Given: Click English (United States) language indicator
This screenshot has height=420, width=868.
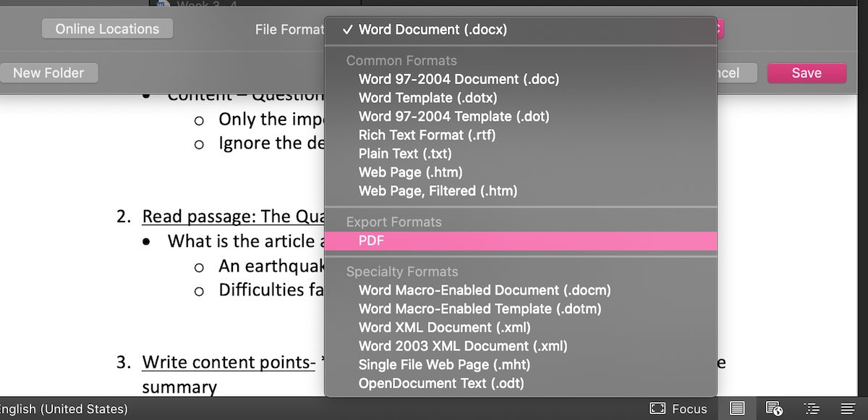Looking at the screenshot, I should [x=65, y=409].
